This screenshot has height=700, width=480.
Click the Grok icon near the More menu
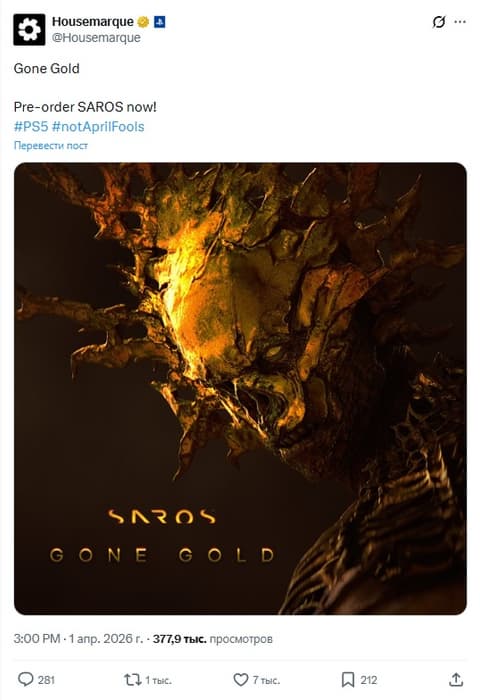(439, 22)
